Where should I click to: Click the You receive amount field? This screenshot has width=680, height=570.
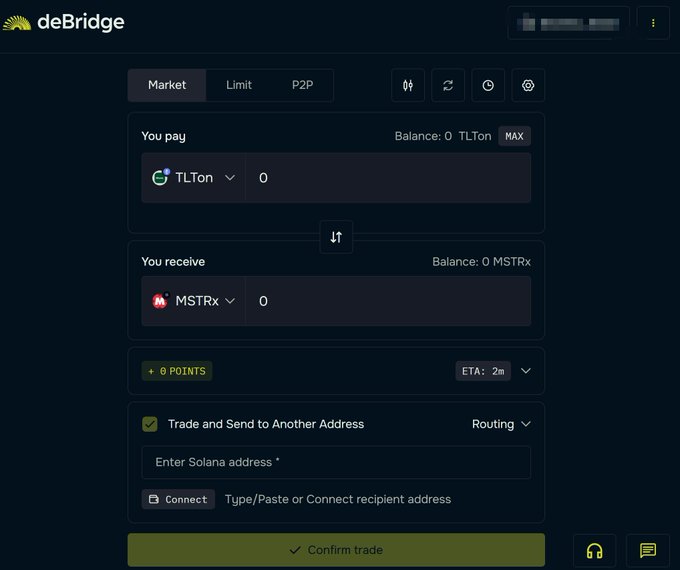click(388, 301)
